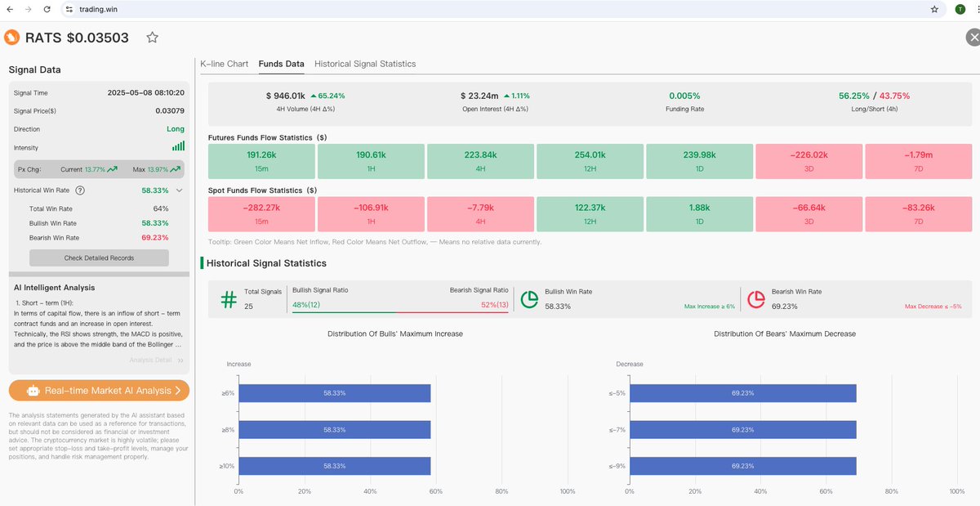Viewport: 980px width, 506px height.
Task: Collapse the Historical Win Rate section
Action: click(x=179, y=190)
